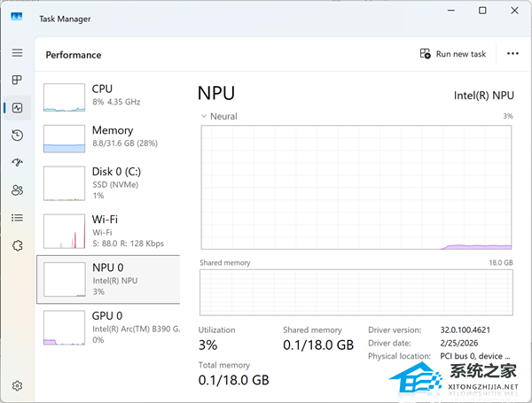Click the CPU usage mini graph
This screenshot has height=403, width=532.
(x=64, y=97)
